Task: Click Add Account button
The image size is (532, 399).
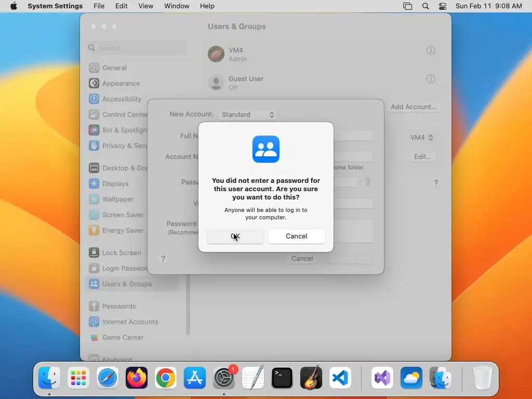Action: (413, 107)
